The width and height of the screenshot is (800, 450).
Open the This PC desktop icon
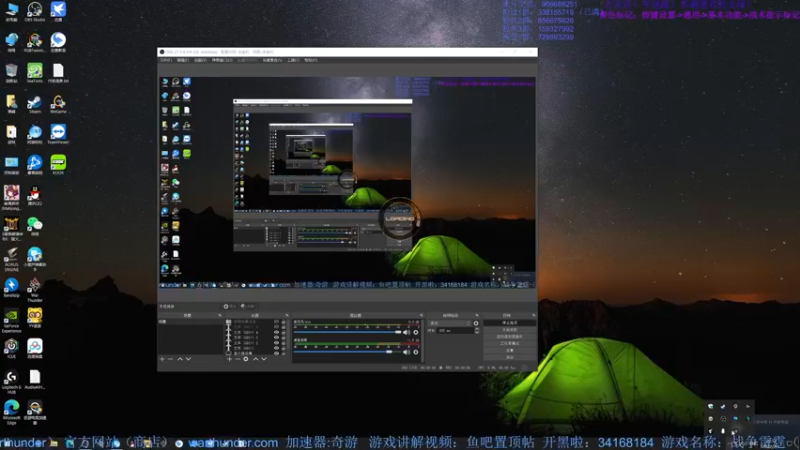pos(11,12)
